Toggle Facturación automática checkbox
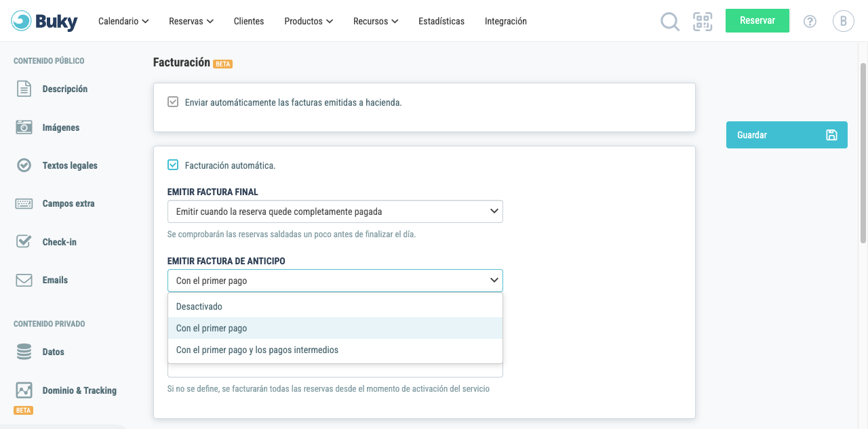This screenshot has height=429, width=868. click(173, 165)
